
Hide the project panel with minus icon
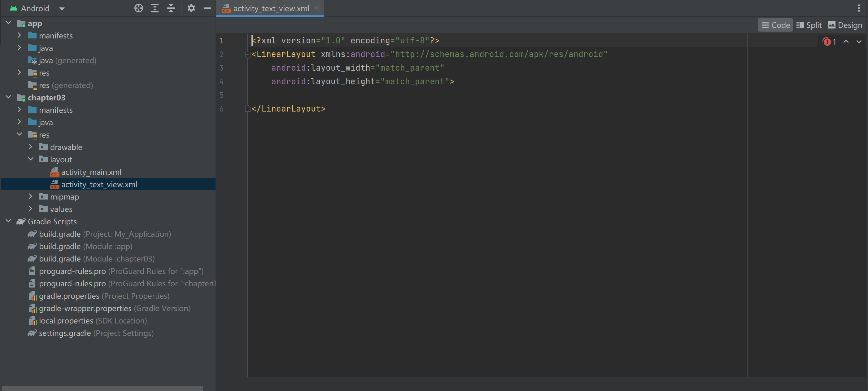207,8
